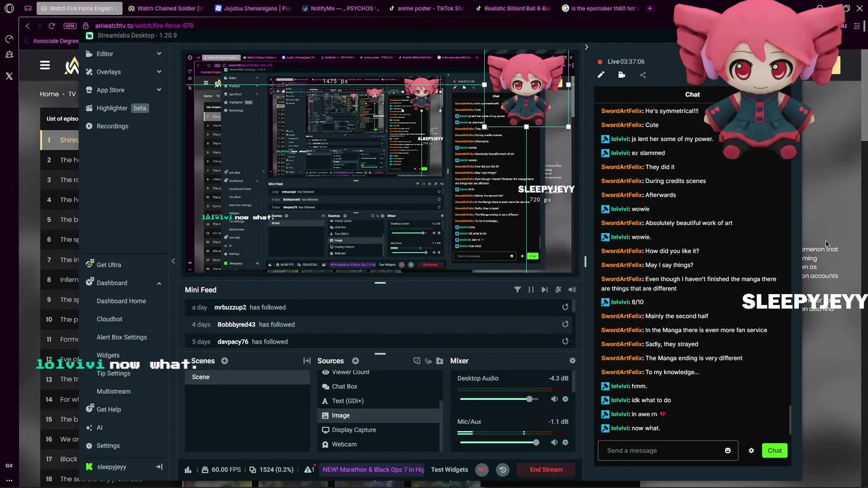Open the Recordings page
This screenshot has height=488, width=868.
coord(112,126)
